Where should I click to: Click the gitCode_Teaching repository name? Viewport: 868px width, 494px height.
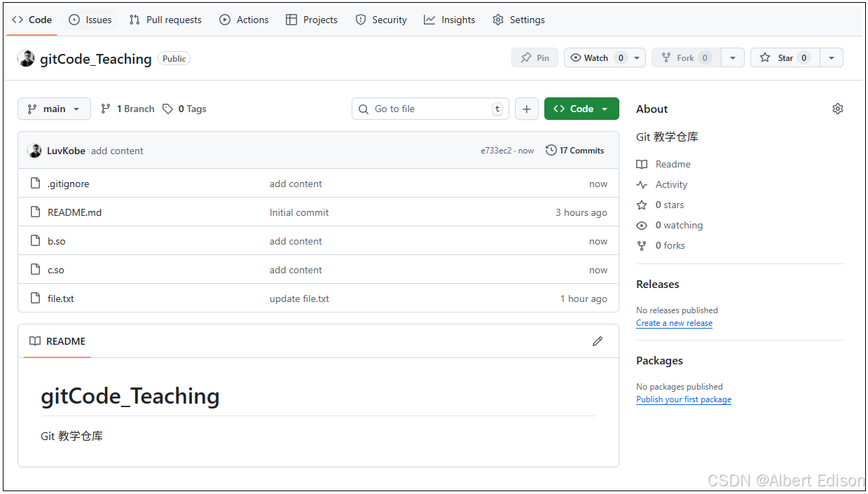(96, 59)
